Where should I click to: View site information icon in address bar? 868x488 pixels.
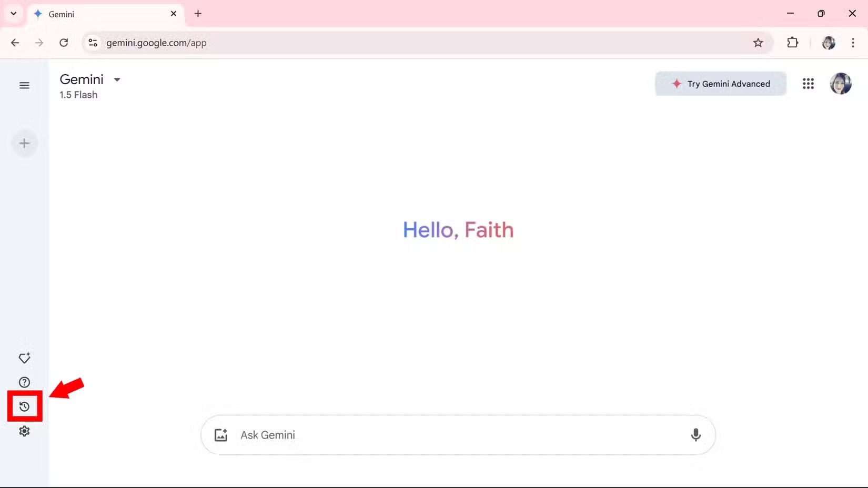(x=93, y=43)
